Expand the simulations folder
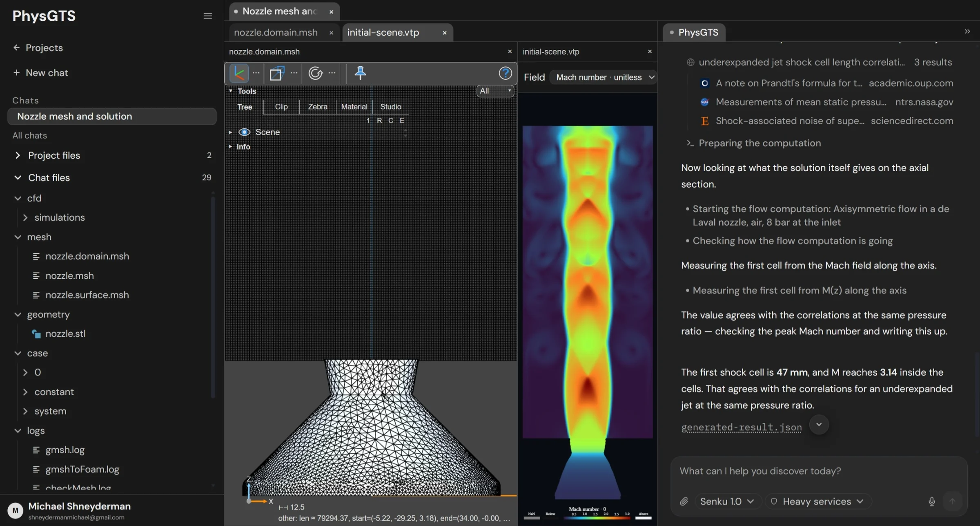 tap(25, 217)
